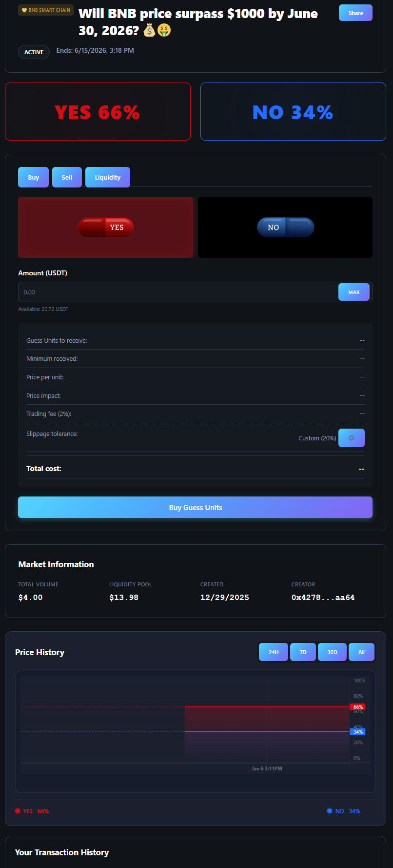Click the YES 66% chart legend

click(x=32, y=811)
